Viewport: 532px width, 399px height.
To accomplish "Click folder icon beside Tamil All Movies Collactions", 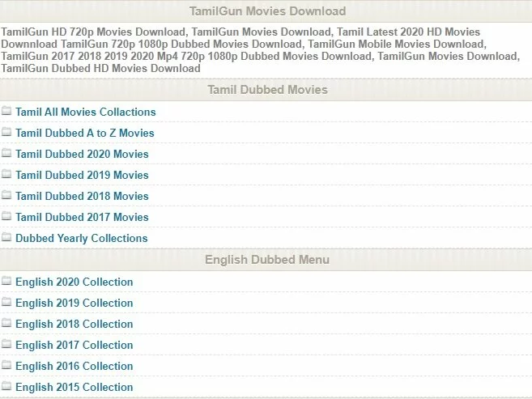I will (6, 111).
